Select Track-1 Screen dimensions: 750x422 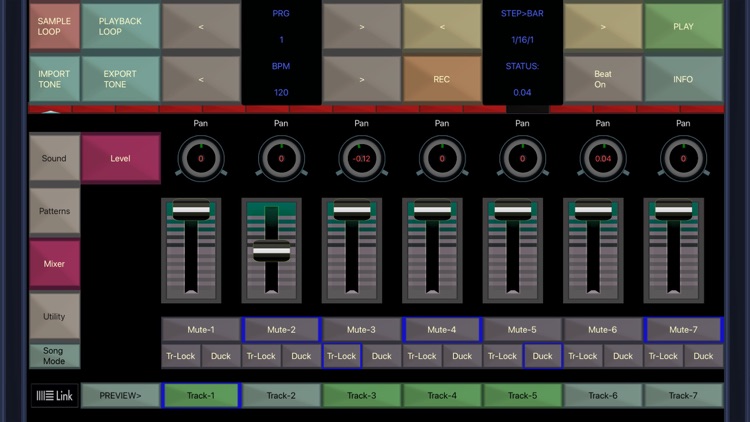[x=201, y=396]
